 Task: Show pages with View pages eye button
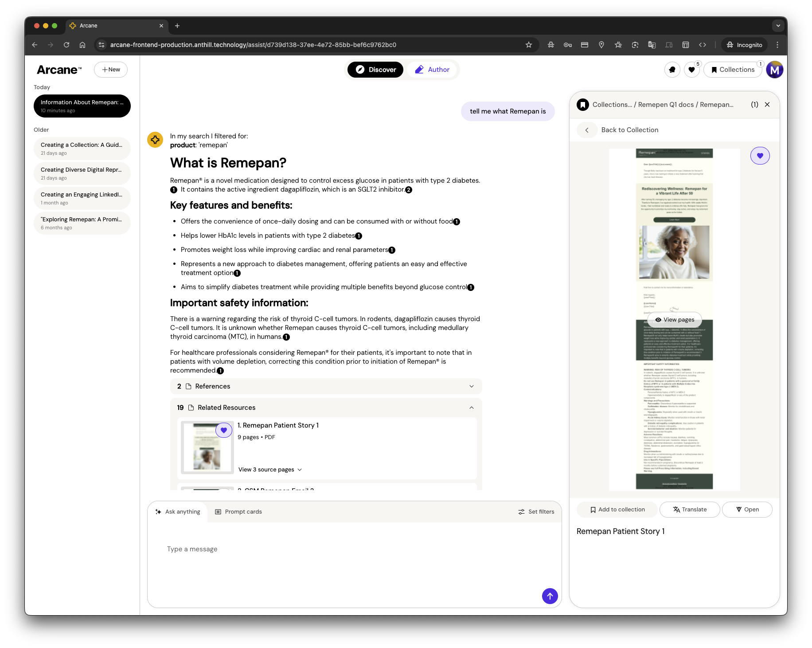click(x=675, y=320)
